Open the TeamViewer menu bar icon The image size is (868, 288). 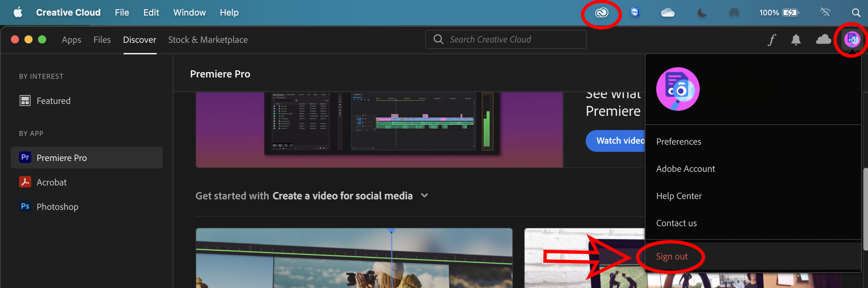coord(635,13)
